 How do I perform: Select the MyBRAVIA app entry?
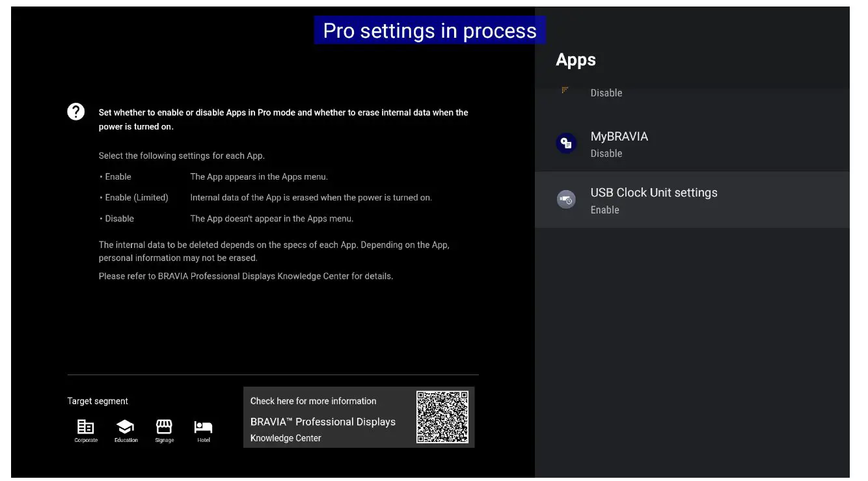(692, 144)
